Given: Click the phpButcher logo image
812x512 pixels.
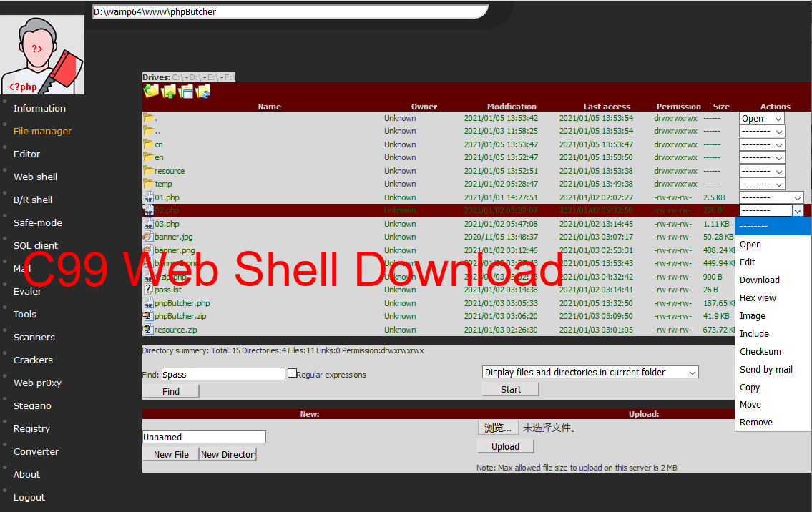Looking at the screenshot, I should pyautogui.click(x=42, y=55).
